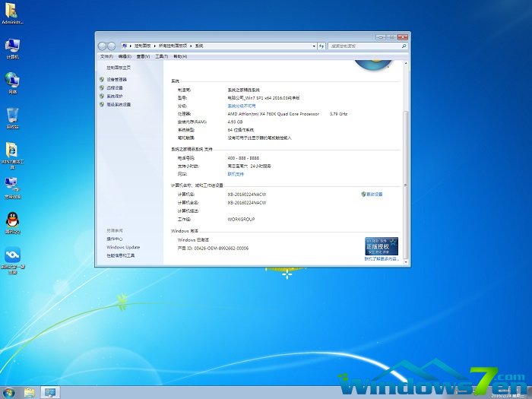Open Windows Update link in the sidebar
Viewport: 532px width, 399px height.
pos(123,247)
